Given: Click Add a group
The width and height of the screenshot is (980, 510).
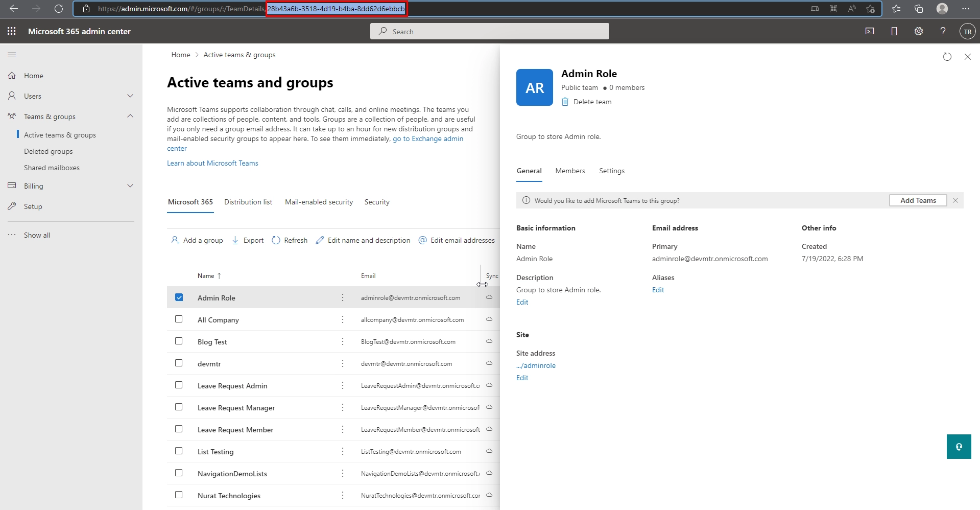Looking at the screenshot, I should (x=197, y=240).
